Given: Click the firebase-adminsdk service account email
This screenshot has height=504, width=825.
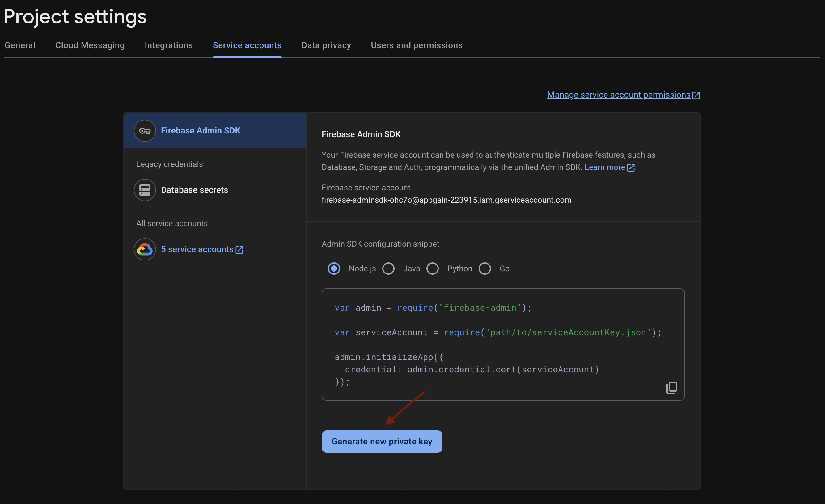Looking at the screenshot, I should (x=446, y=200).
